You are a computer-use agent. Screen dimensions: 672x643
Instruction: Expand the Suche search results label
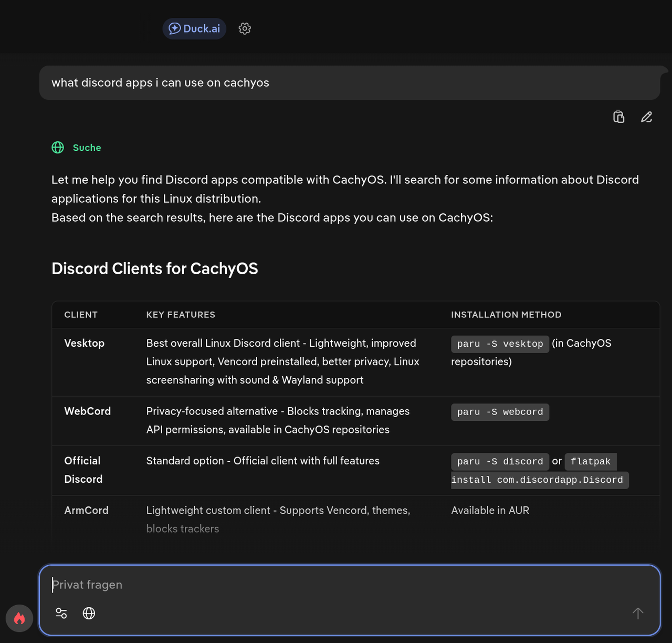87,148
